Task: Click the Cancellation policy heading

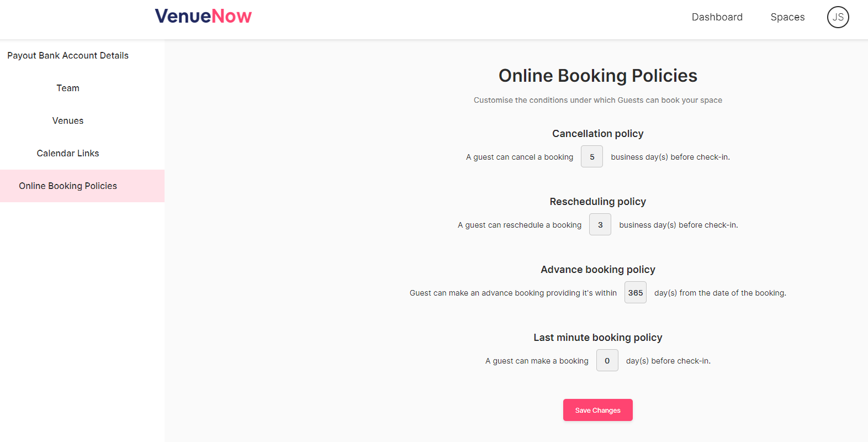Action: click(x=598, y=134)
